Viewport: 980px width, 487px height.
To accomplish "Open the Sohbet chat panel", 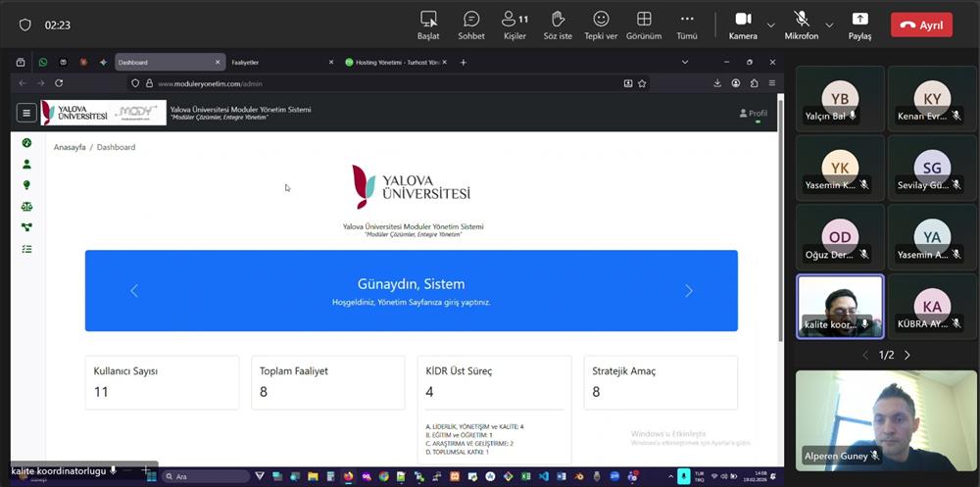I will click(x=471, y=24).
